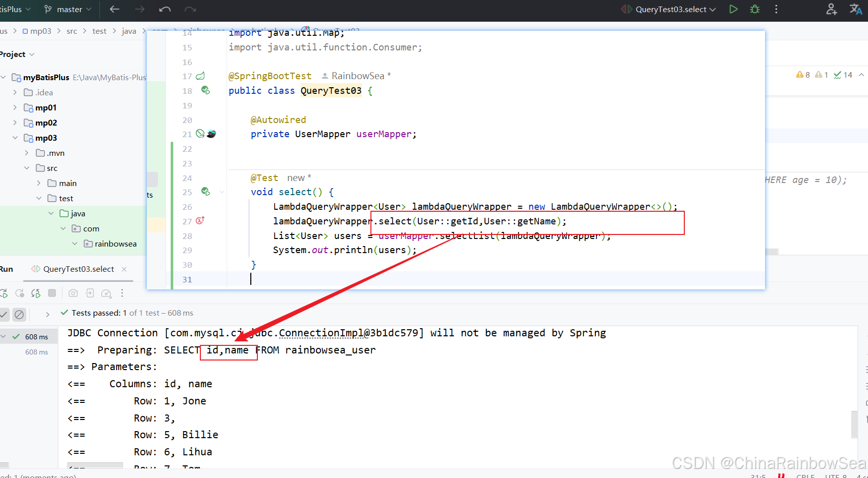Collapse the 608 ms test result node

(x=4, y=336)
